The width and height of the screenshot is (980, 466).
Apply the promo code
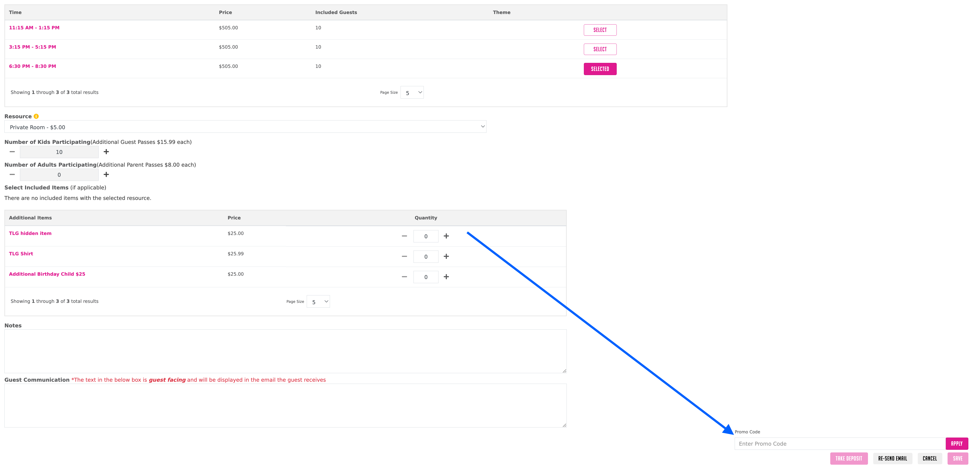[x=956, y=444]
